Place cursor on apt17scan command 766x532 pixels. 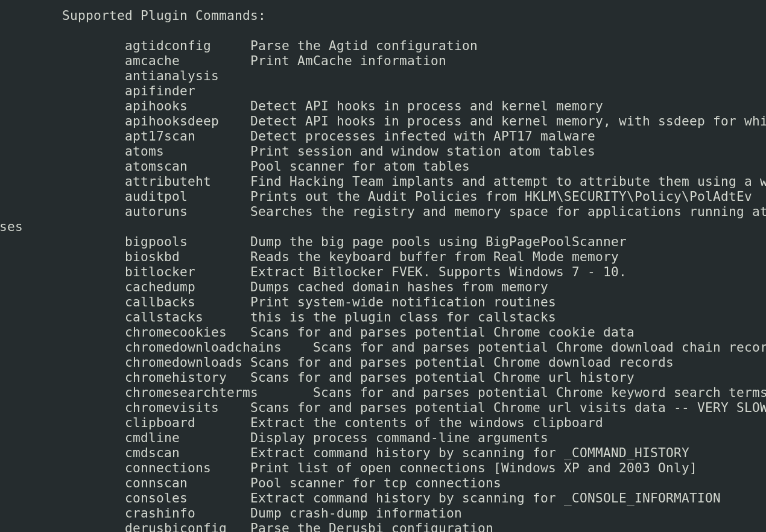tap(160, 136)
